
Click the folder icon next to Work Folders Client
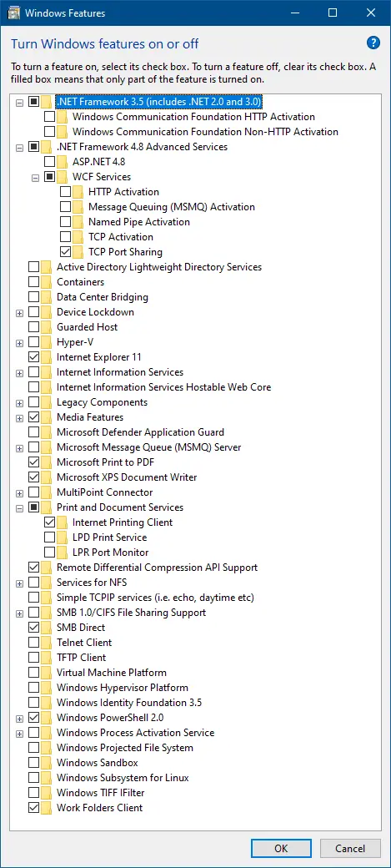tap(47, 808)
